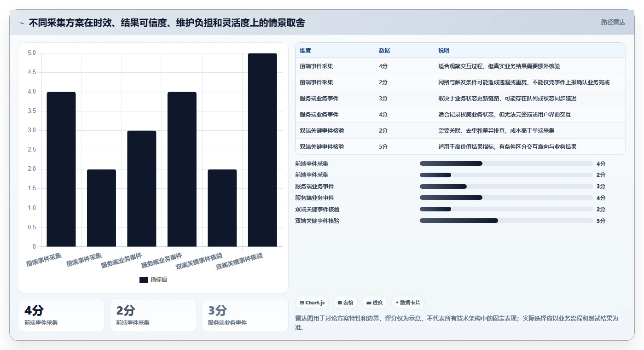
Task: Click the 3分 服务端业务事件 data card
Action: tap(245, 315)
